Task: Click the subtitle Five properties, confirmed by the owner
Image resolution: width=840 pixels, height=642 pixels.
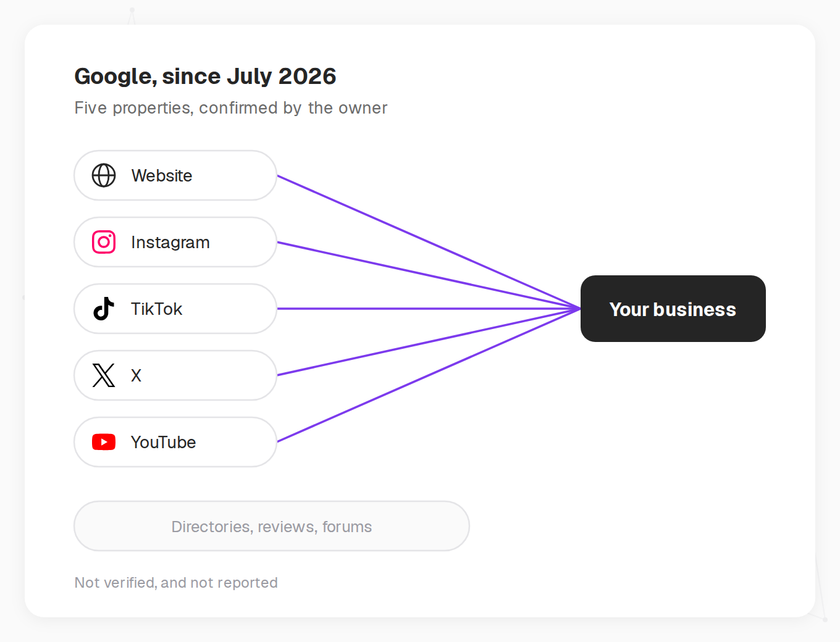Action: pyautogui.click(x=231, y=108)
